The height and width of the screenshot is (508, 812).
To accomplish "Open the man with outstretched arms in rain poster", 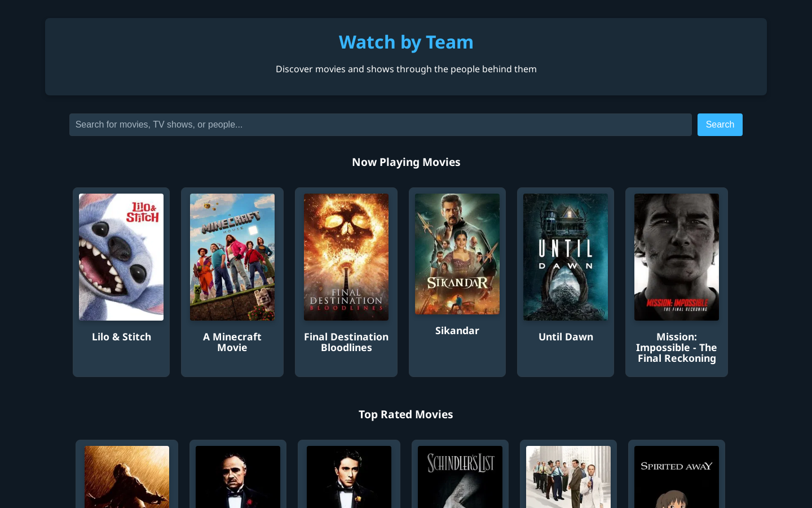I will 127,477.
